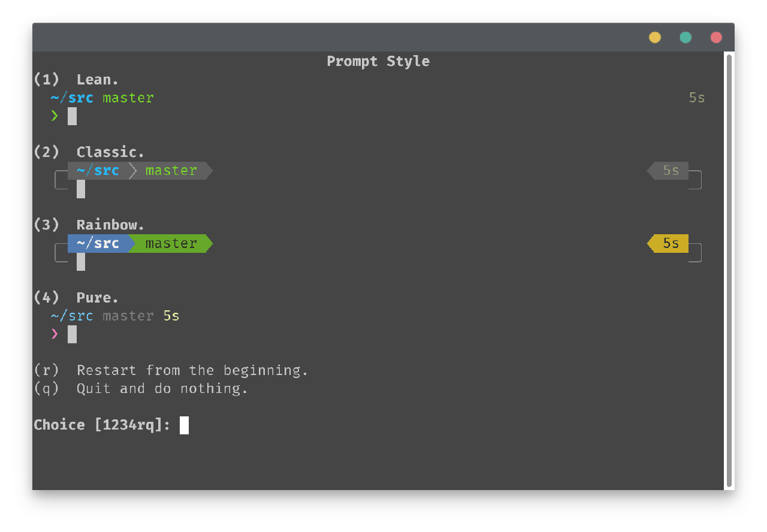The width and height of the screenshot is (767, 532).
Task: Click the Prompt Style heading
Action: pyautogui.click(x=378, y=61)
